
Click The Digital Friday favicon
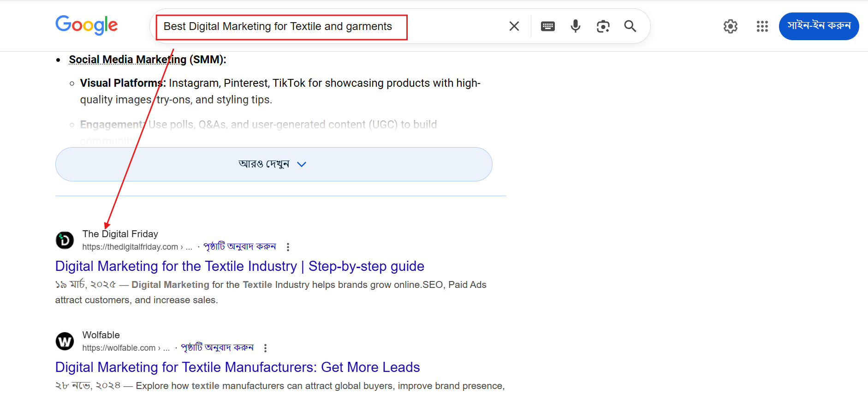pos(65,240)
